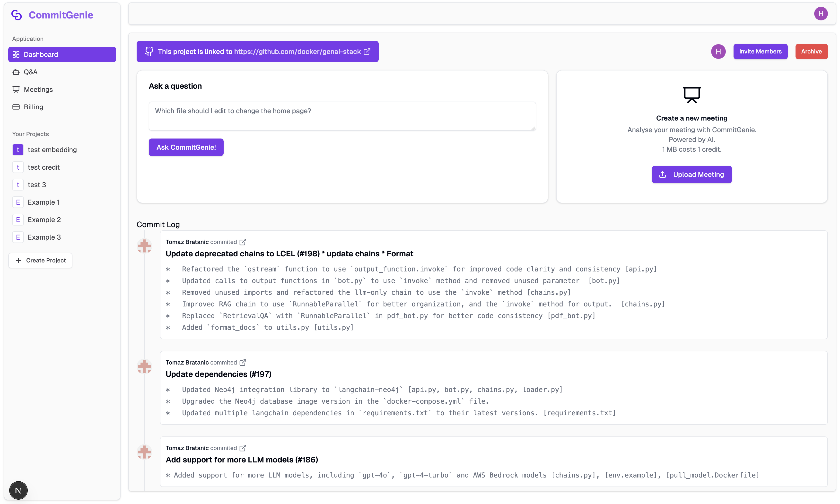Click the presentation screen icon above Create a new meeting
Viewport: 840px width, 504px height.
(x=691, y=95)
